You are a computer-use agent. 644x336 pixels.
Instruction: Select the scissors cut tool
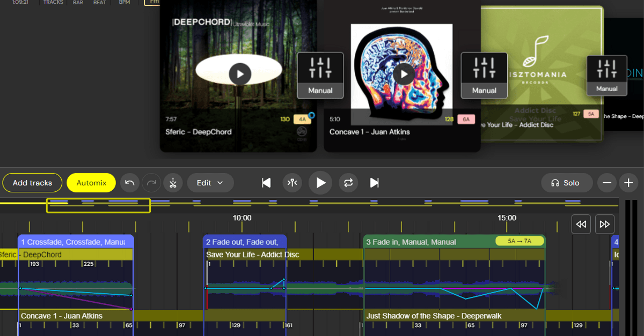pos(173,183)
